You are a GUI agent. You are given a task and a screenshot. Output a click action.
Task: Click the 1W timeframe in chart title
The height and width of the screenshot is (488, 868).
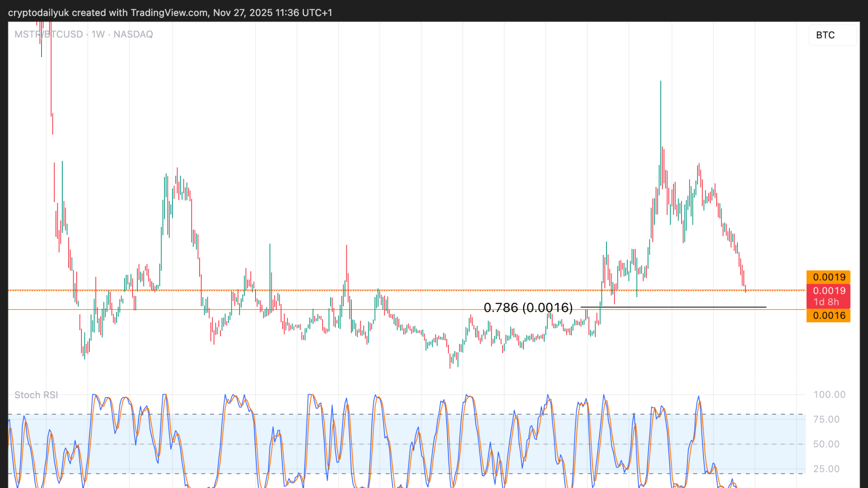(98, 34)
